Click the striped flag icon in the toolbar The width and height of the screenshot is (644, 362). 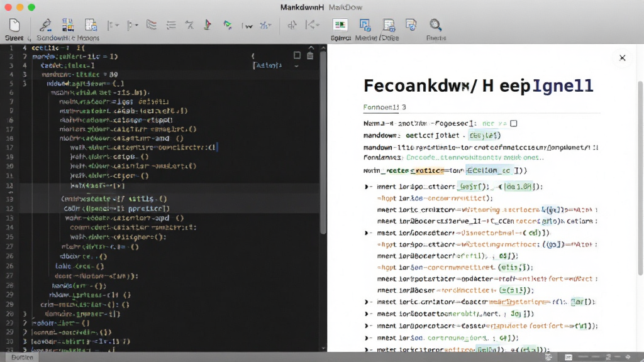151,25
